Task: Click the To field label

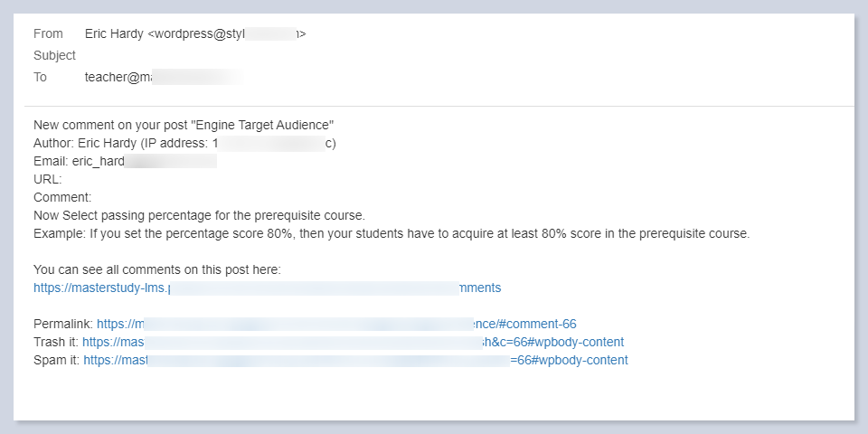Action: click(40, 77)
